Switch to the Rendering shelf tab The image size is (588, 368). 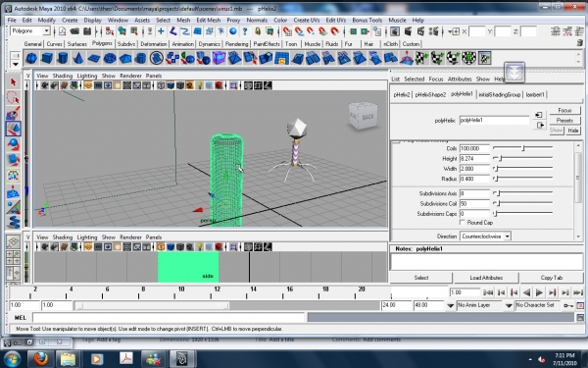236,44
